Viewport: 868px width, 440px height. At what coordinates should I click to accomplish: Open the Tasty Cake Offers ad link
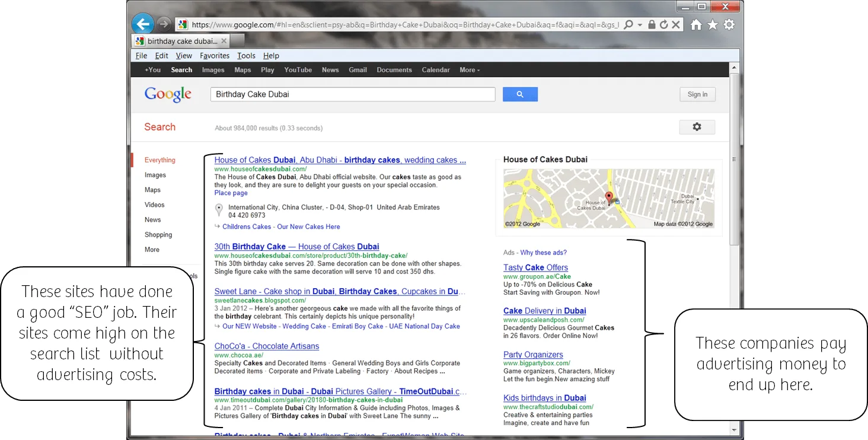click(x=535, y=267)
